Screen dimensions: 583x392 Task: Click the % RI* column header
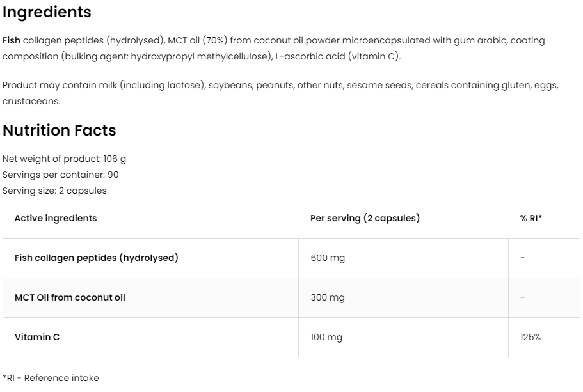tap(531, 218)
